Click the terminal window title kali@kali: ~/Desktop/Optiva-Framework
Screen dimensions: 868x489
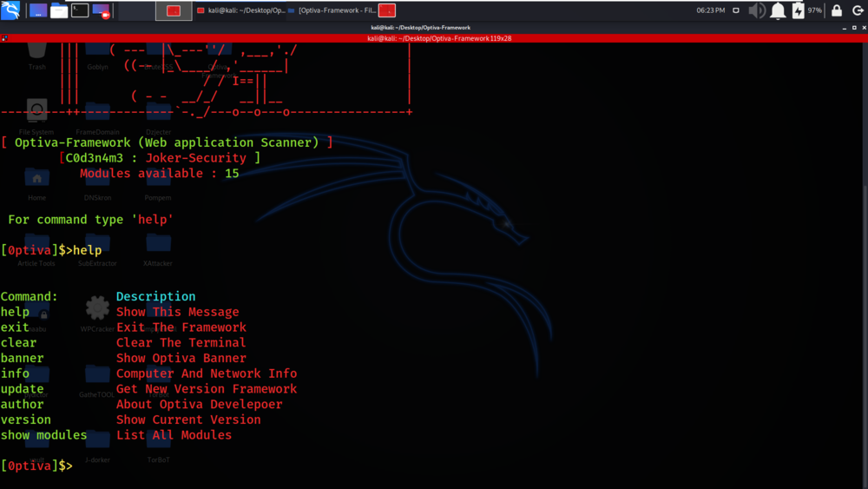coord(421,28)
